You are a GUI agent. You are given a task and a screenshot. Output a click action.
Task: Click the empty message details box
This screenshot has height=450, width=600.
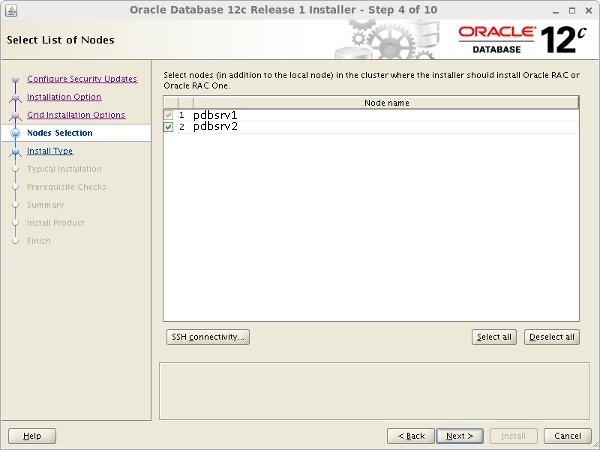(375, 391)
